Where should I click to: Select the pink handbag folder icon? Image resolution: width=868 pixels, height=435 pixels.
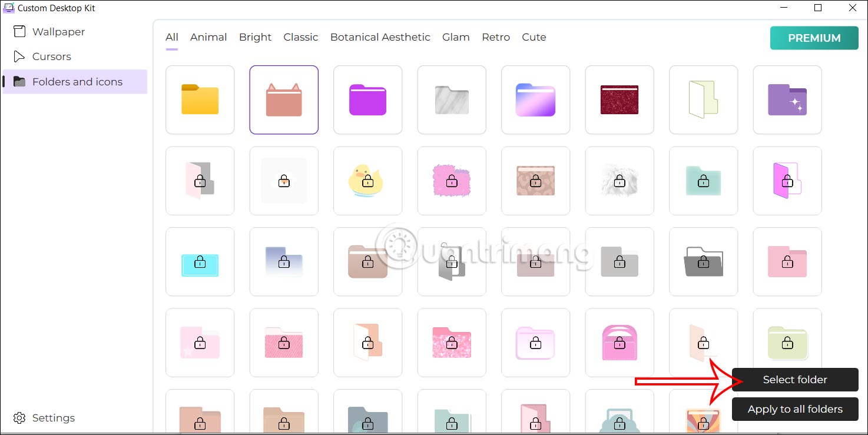click(x=619, y=343)
